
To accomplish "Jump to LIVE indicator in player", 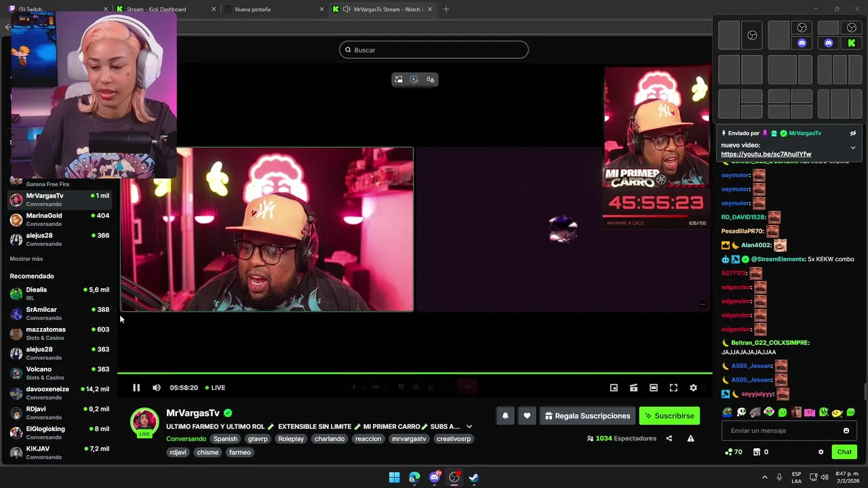I will point(216,388).
